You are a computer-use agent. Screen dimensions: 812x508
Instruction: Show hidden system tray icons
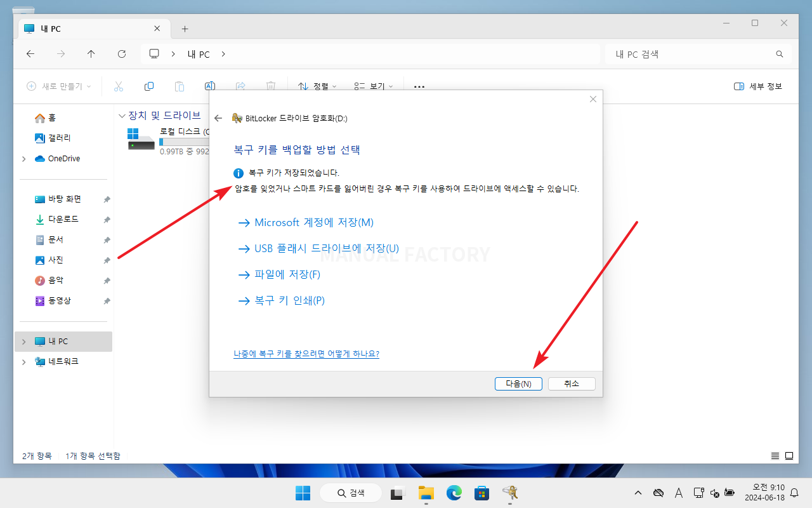pos(638,493)
